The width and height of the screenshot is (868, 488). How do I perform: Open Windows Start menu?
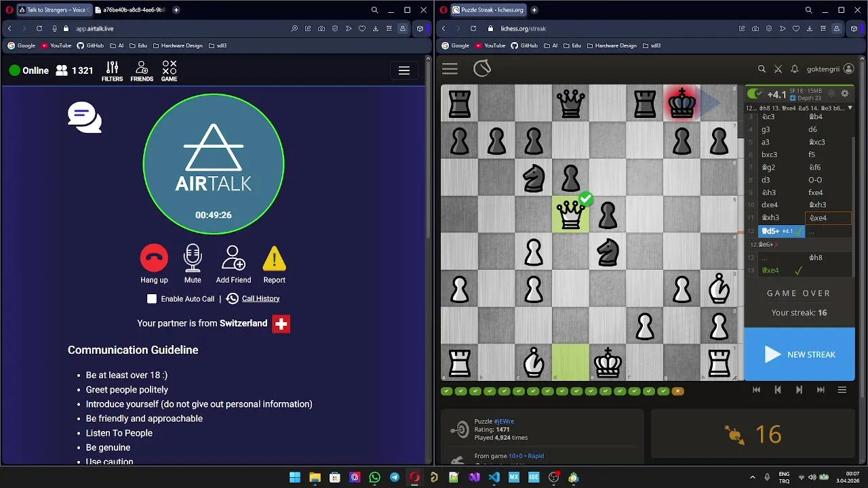295,477
